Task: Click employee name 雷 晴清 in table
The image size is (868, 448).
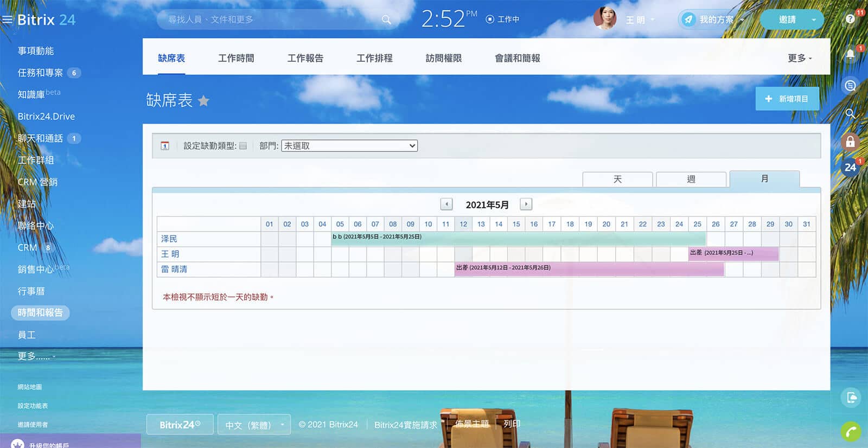Action: point(174,269)
